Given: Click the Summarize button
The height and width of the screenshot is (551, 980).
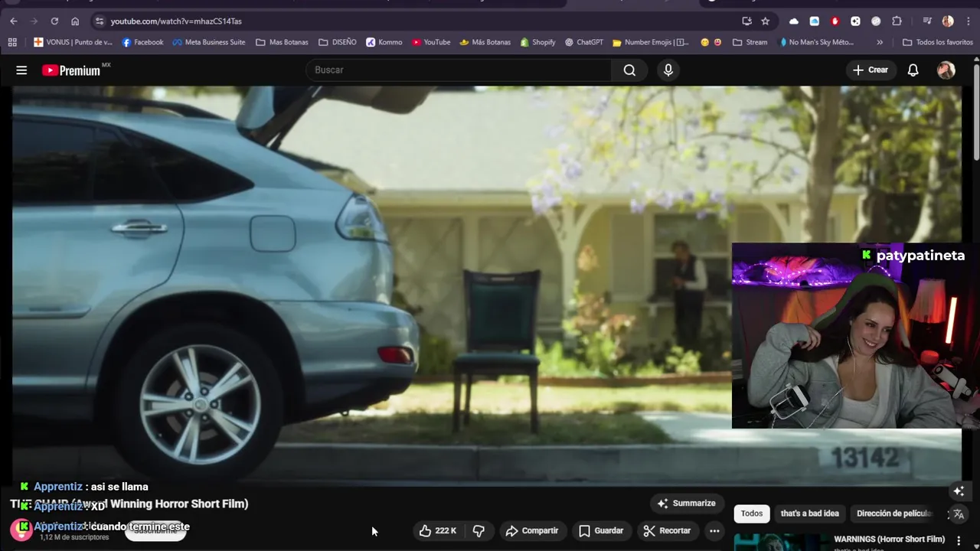Looking at the screenshot, I should 687,503.
